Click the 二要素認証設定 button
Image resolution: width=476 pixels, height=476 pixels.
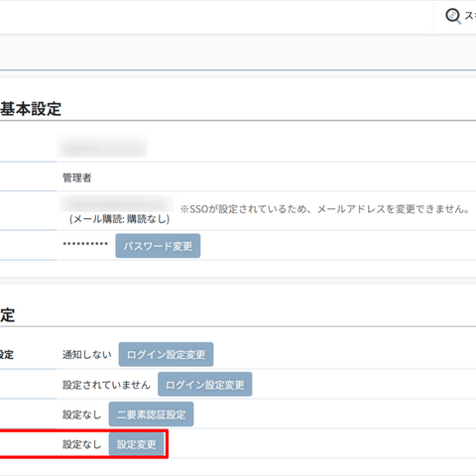(151, 415)
